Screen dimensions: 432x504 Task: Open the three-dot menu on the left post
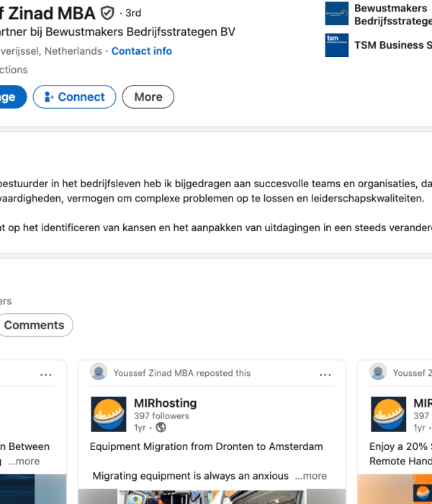(46, 374)
